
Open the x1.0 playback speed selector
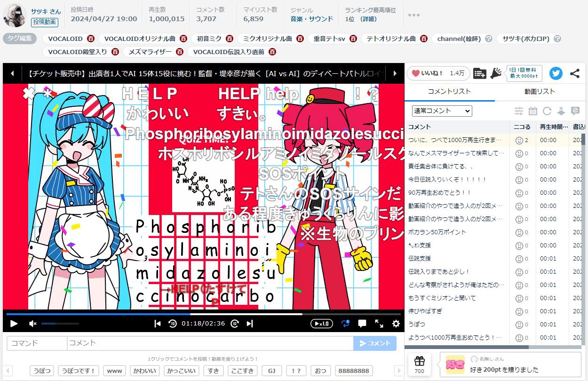click(322, 324)
